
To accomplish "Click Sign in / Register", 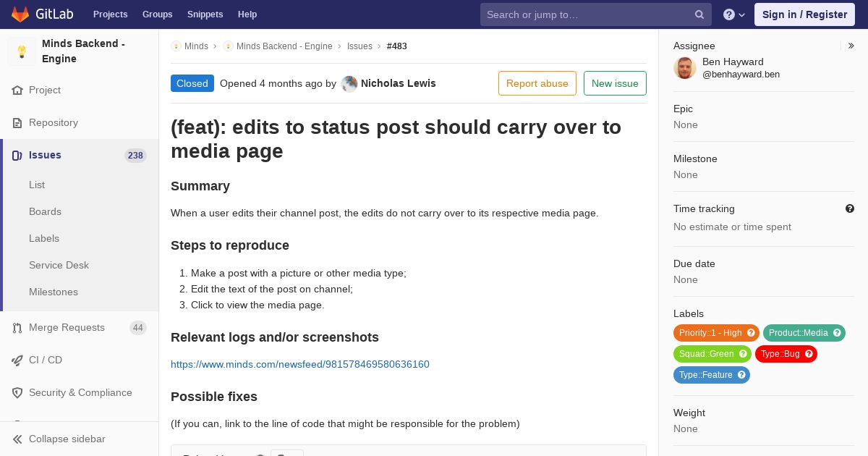I will [x=804, y=14].
